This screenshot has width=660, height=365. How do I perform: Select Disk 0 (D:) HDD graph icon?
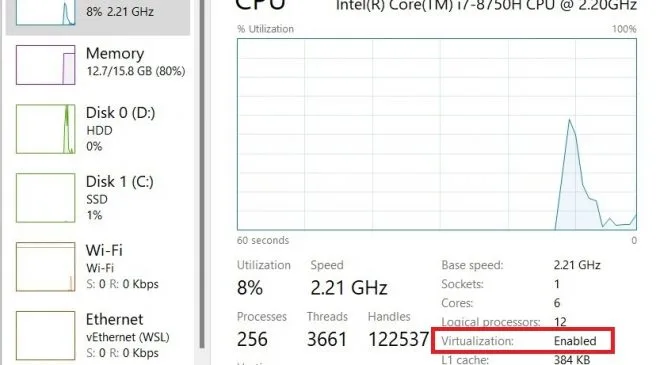point(45,129)
